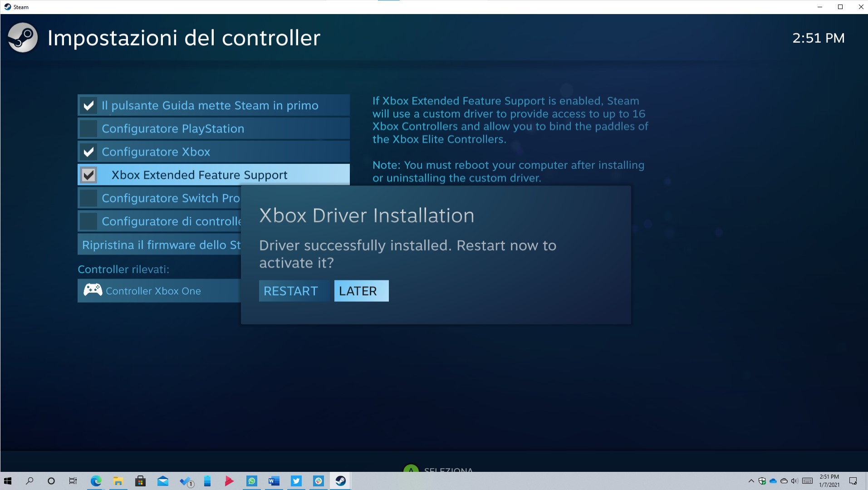Open Microsoft Store from the taskbar
Image resolution: width=868 pixels, height=490 pixels.
(140, 481)
